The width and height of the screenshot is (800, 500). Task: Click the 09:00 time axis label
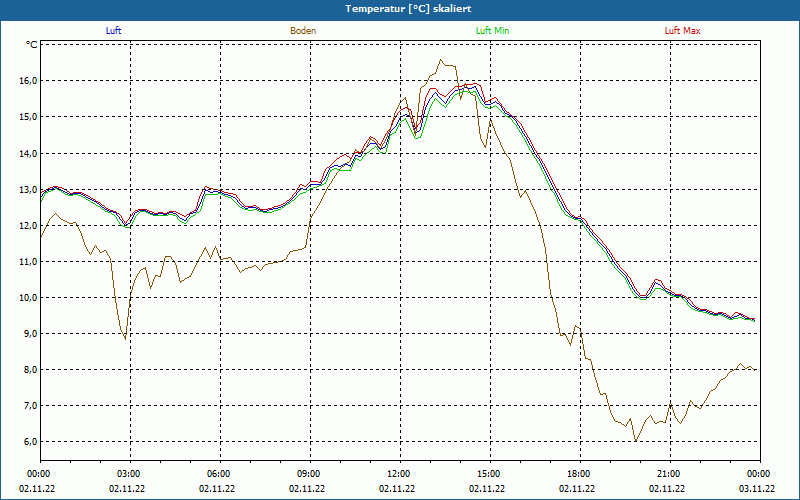(x=309, y=474)
